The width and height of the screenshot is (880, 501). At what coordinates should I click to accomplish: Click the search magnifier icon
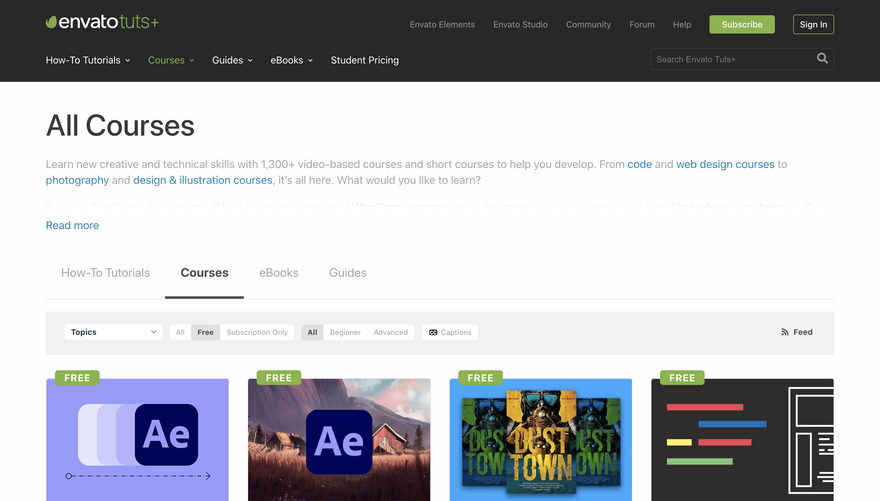822,59
